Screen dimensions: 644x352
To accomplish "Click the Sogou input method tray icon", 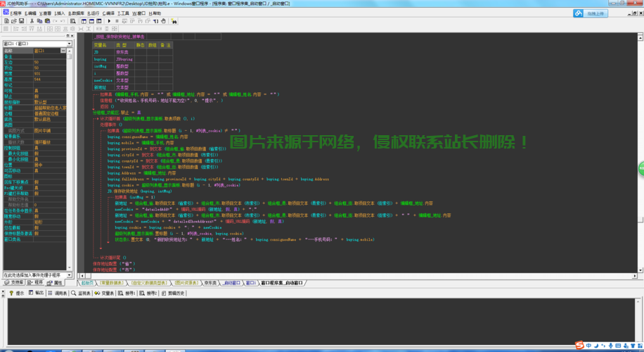I will click(579, 346).
